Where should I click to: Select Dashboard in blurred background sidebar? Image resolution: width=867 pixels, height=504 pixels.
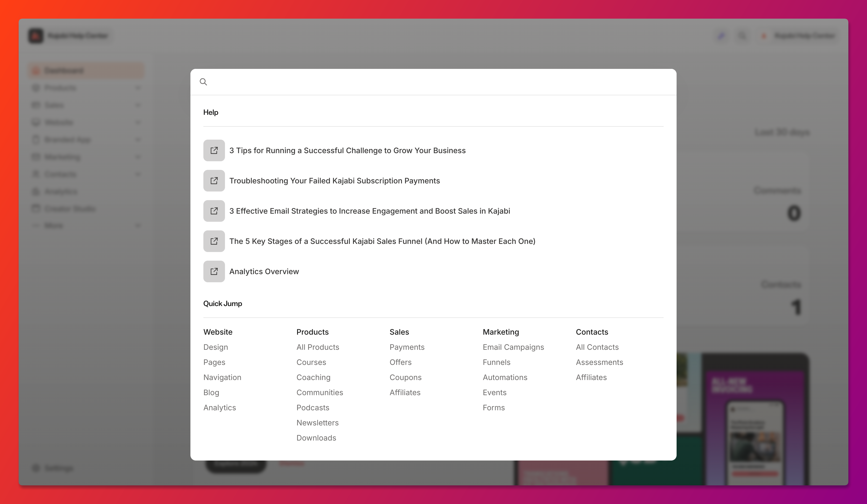(x=86, y=70)
